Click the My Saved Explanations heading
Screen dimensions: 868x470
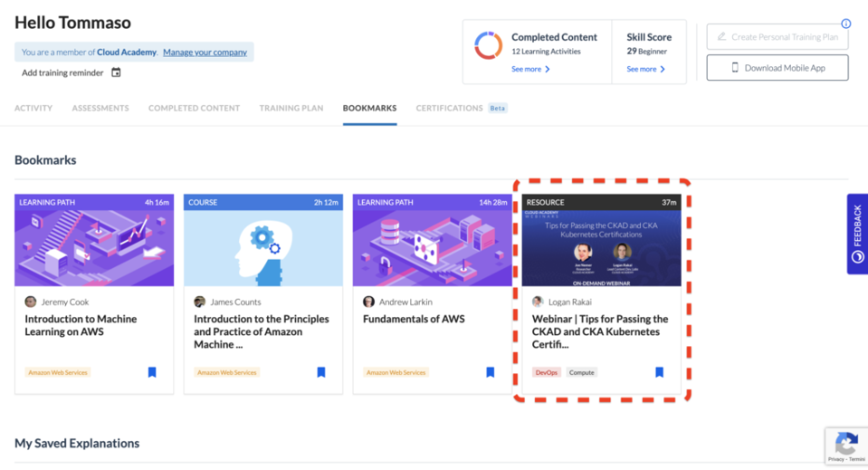(x=77, y=443)
